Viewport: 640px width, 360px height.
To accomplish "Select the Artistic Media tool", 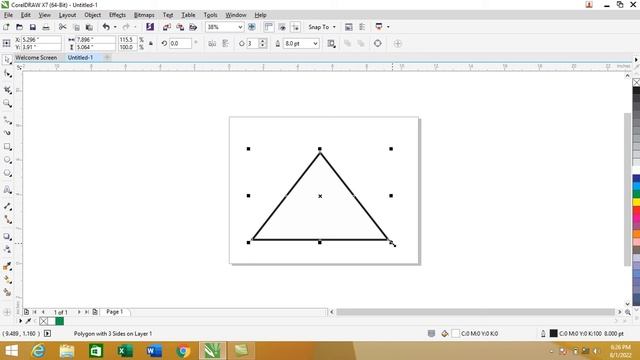I will click(7, 133).
